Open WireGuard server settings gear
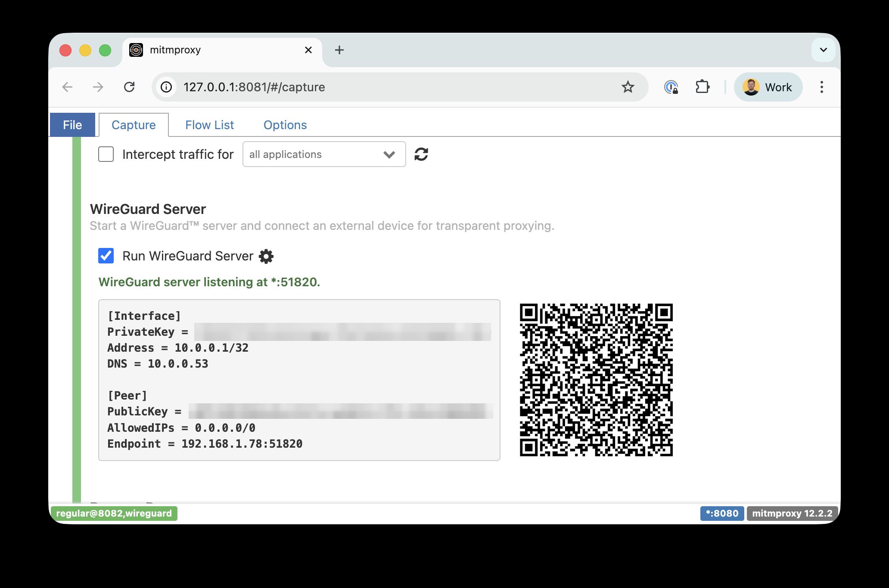This screenshot has height=588, width=889. click(266, 256)
